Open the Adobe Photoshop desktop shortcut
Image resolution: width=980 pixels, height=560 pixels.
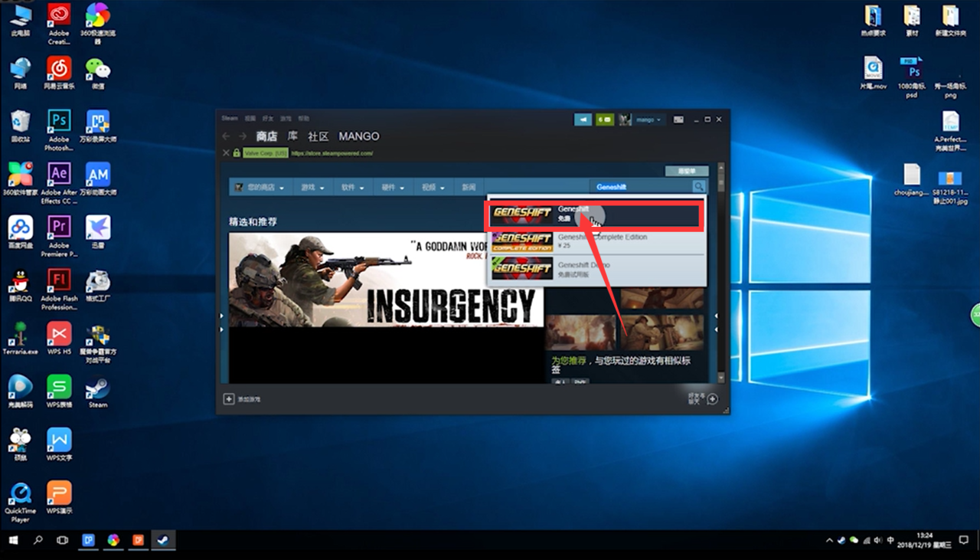(x=59, y=130)
